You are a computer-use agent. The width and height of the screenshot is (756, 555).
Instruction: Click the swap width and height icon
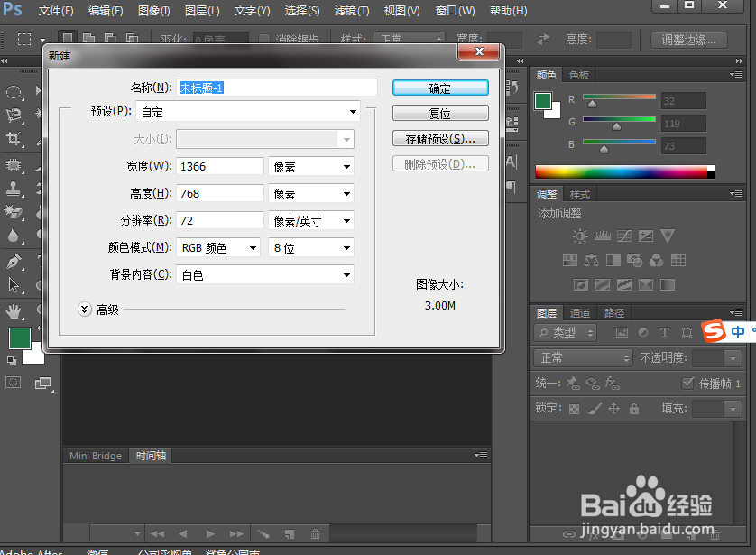point(543,40)
